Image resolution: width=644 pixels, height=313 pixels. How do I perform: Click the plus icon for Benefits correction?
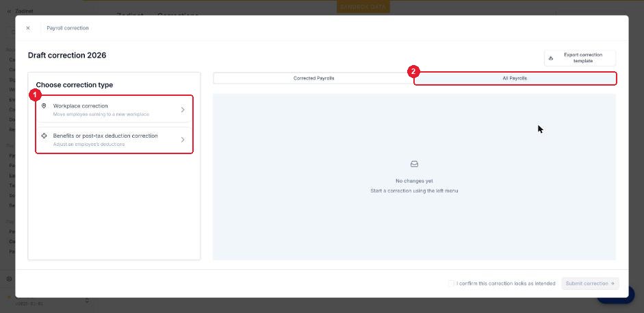click(x=44, y=136)
